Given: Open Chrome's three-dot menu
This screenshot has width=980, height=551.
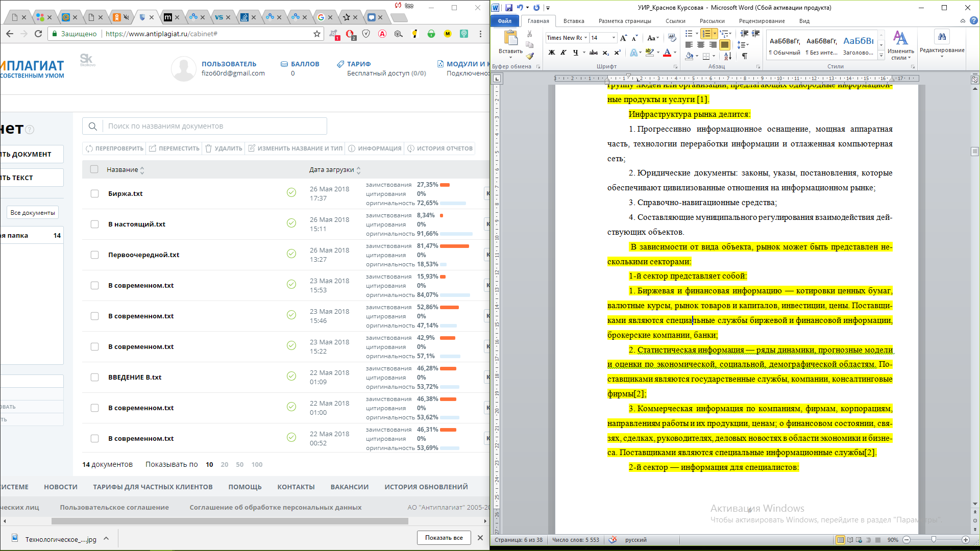Looking at the screenshot, I should pos(480,34).
